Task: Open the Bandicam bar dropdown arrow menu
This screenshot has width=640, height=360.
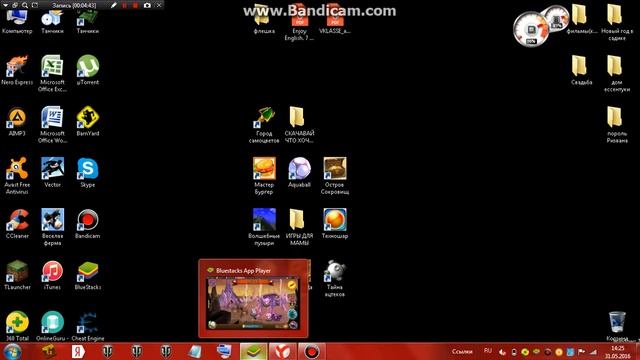Action: (x=6, y=5)
